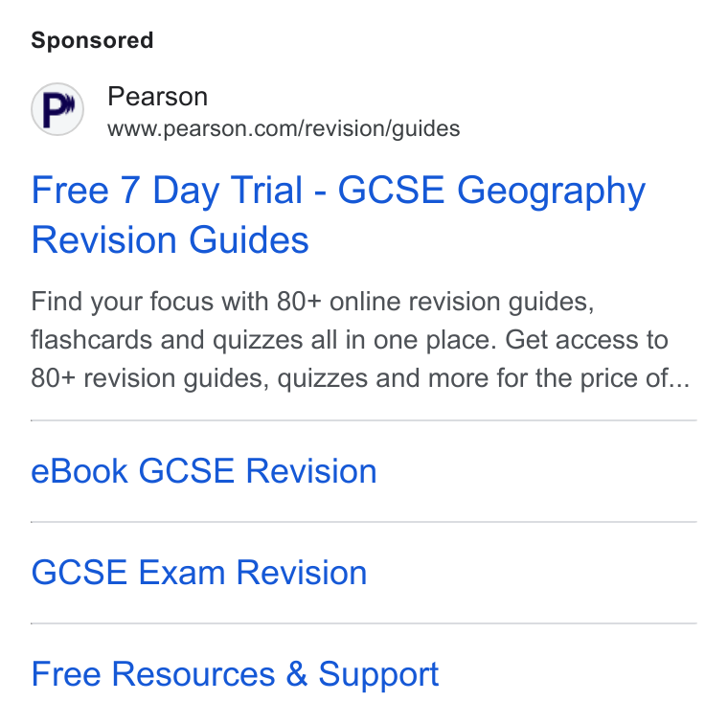Click the www.pearson.com/revision/guides URL
The height and width of the screenshot is (724, 728).
(284, 128)
